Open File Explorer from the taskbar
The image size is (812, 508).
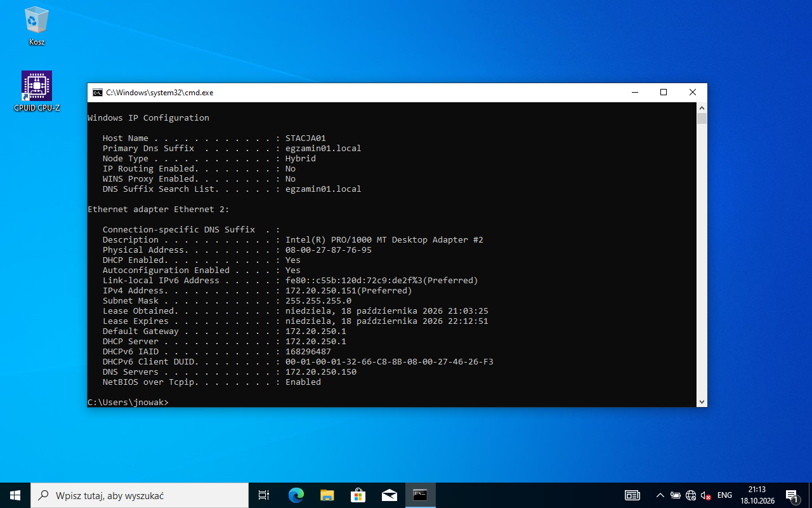(327, 495)
